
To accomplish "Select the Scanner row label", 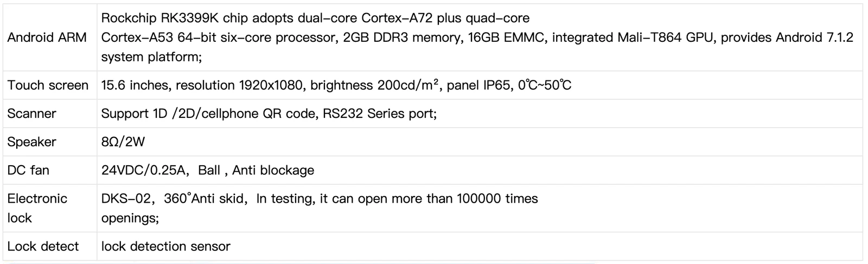I will click(31, 114).
